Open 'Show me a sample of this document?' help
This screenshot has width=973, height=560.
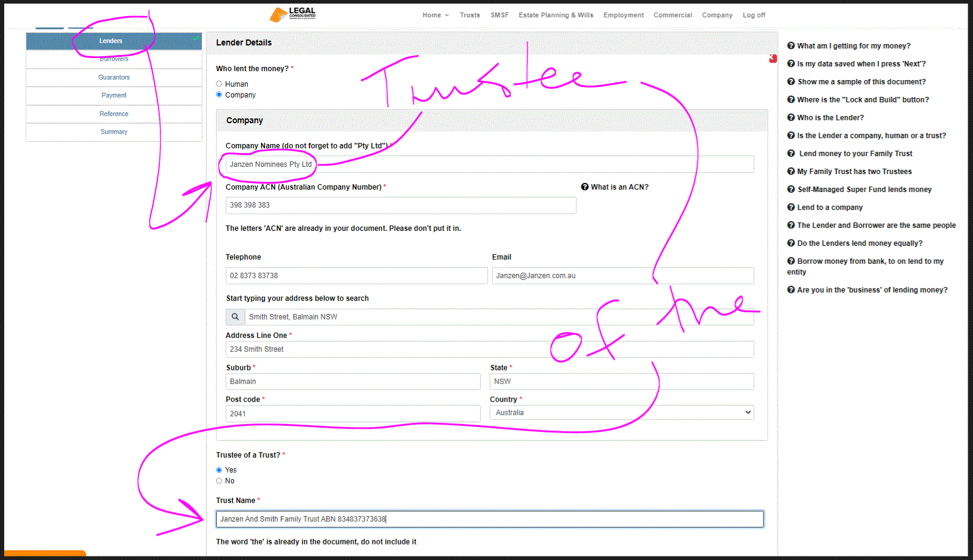861,82
